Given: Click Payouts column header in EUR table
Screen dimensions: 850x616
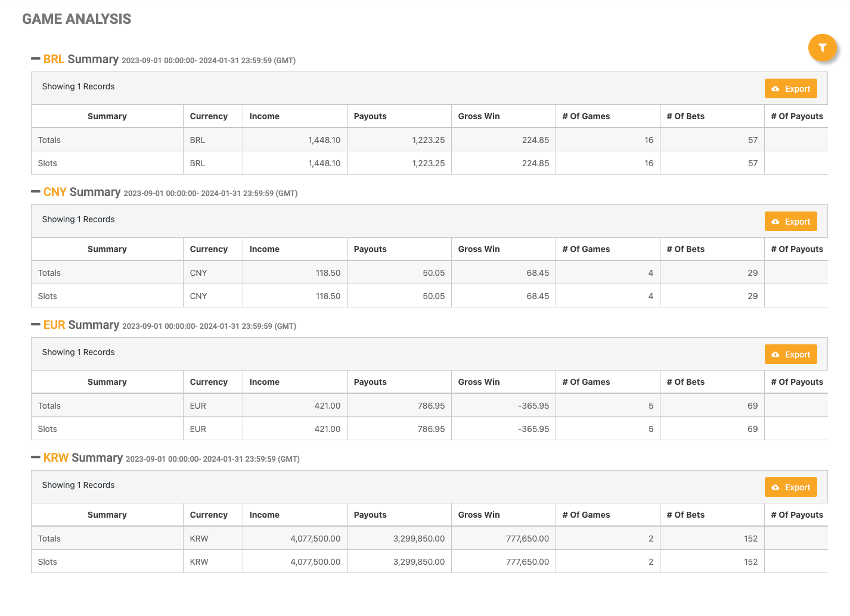Looking at the screenshot, I should point(370,382).
